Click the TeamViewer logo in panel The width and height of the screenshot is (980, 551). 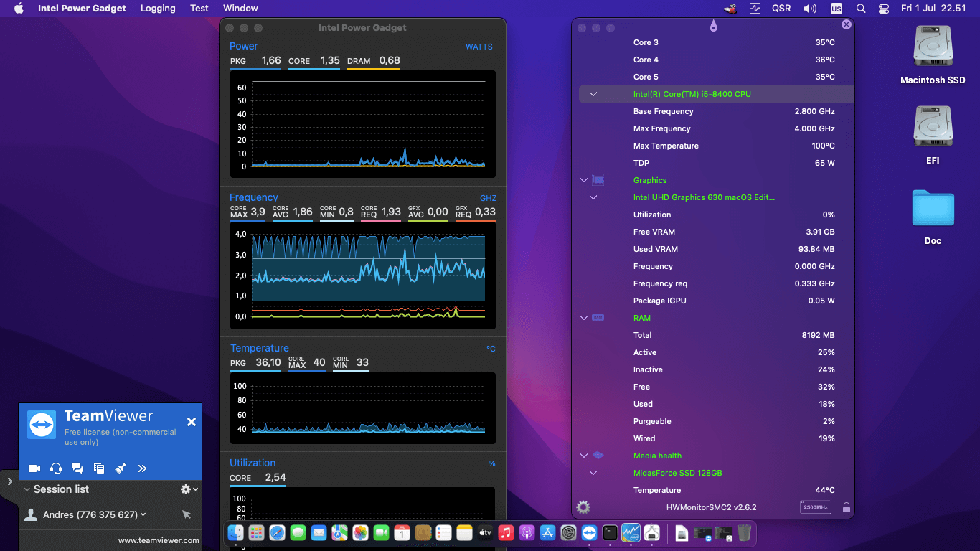(x=42, y=425)
